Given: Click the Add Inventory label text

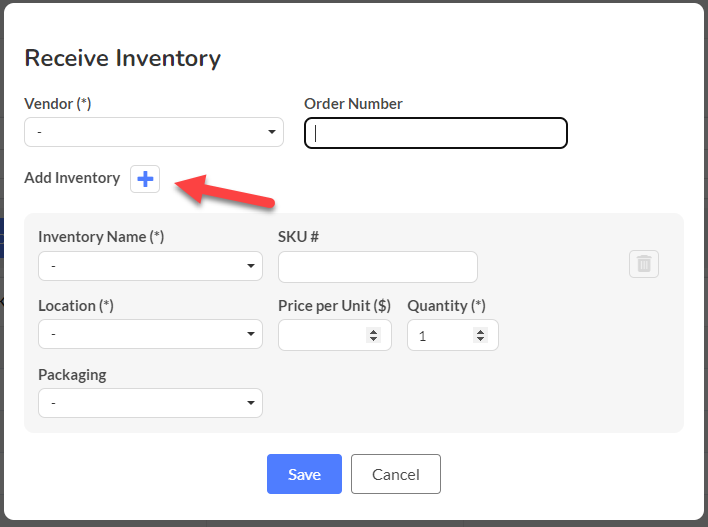Looking at the screenshot, I should [72, 178].
